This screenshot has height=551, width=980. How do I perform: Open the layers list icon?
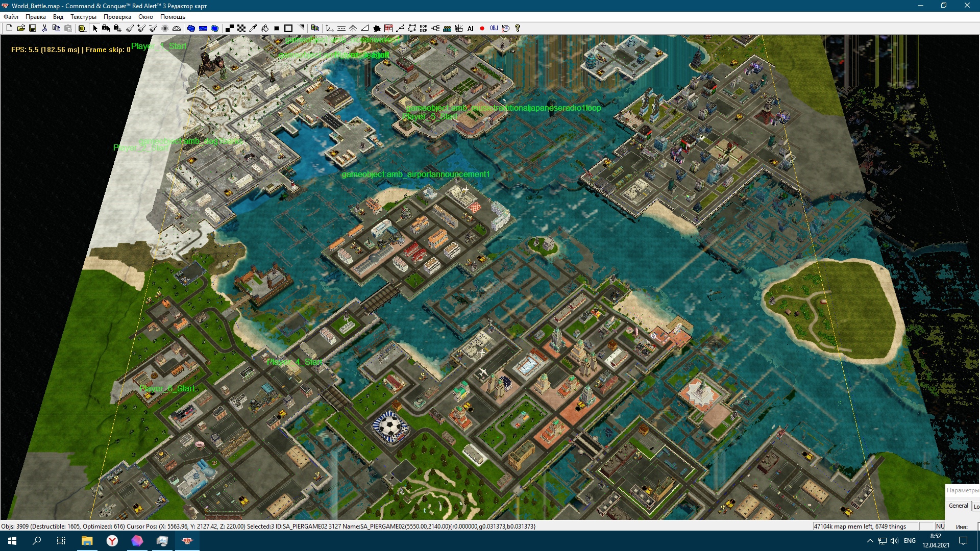[x=315, y=29]
